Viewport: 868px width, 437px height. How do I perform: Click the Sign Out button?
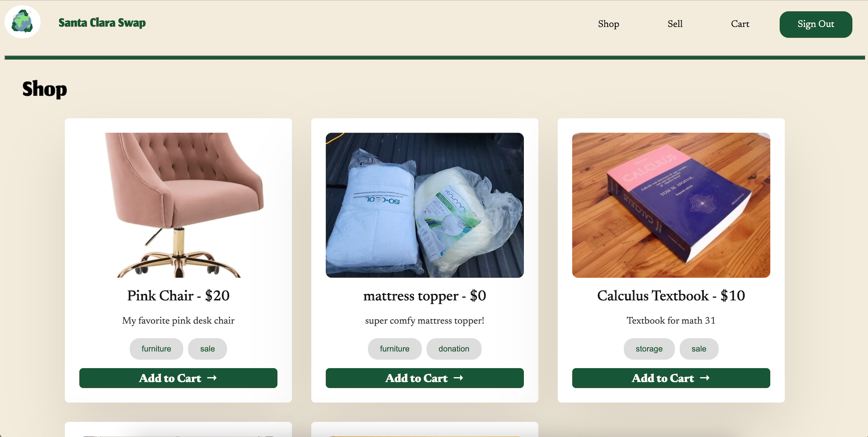[816, 25]
